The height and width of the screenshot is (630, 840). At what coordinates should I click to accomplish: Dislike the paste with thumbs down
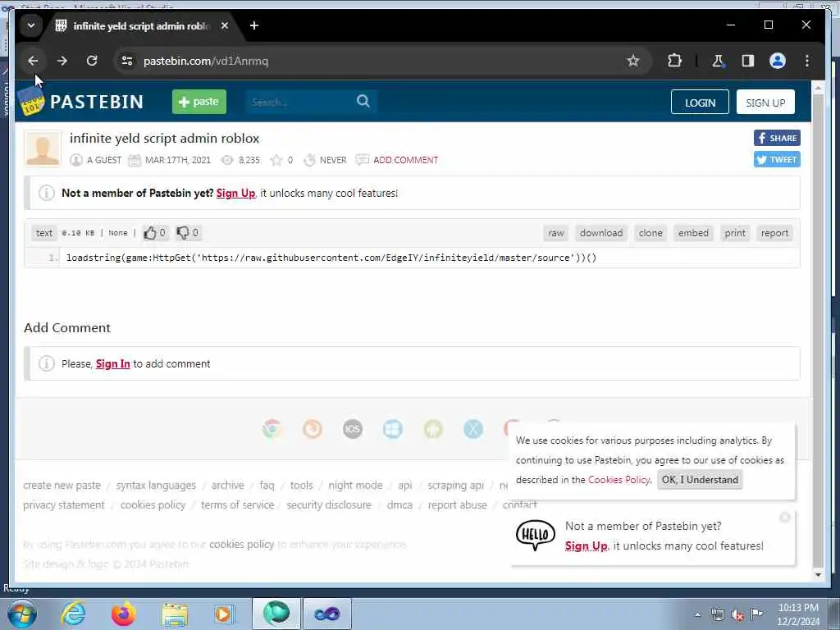[x=188, y=232]
